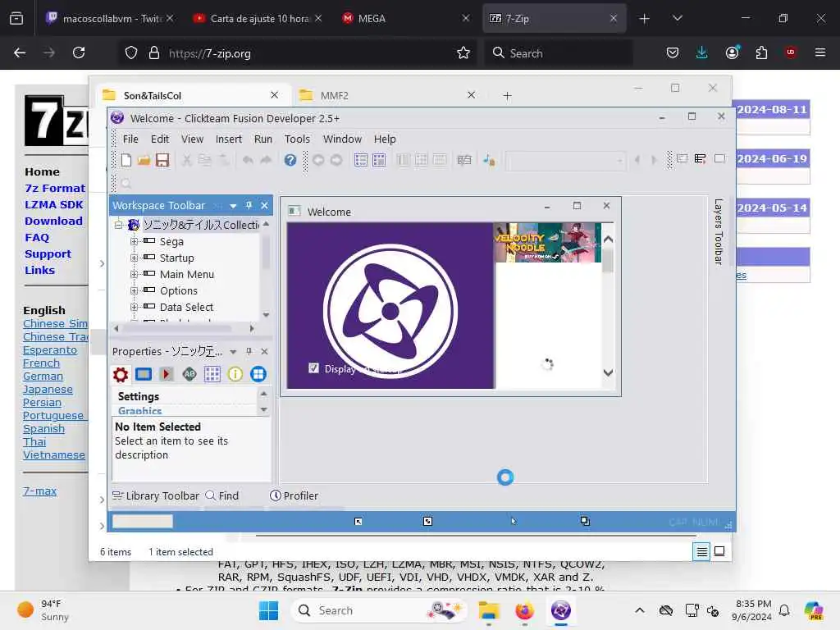Open the Workspace Toolbar dropdown arrow
This screenshot has width=840, height=630.
coord(233,206)
